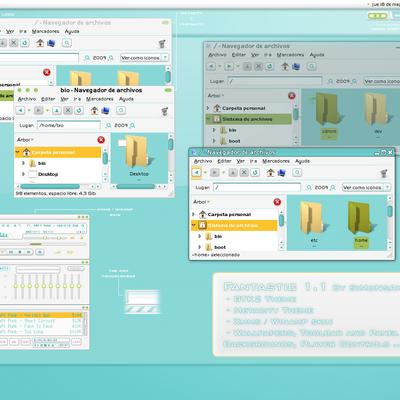Viewport: 400px width, 400px height.
Task: Click the Lugar path field in front window
Action: coord(257,188)
